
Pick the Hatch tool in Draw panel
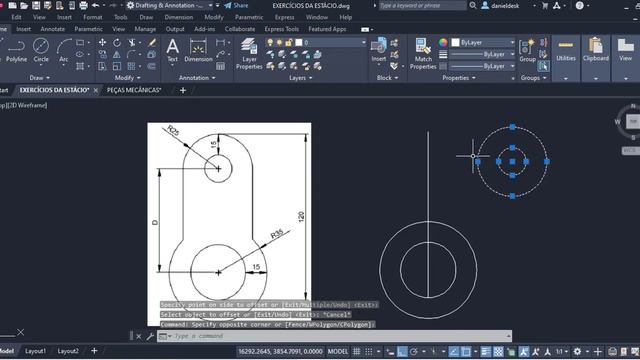point(80,66)
